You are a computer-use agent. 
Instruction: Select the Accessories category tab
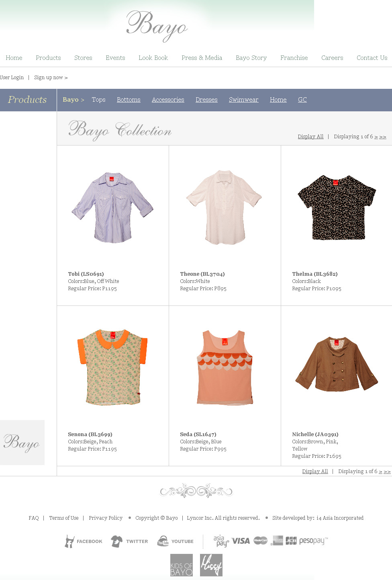click(x=168, y=100)
